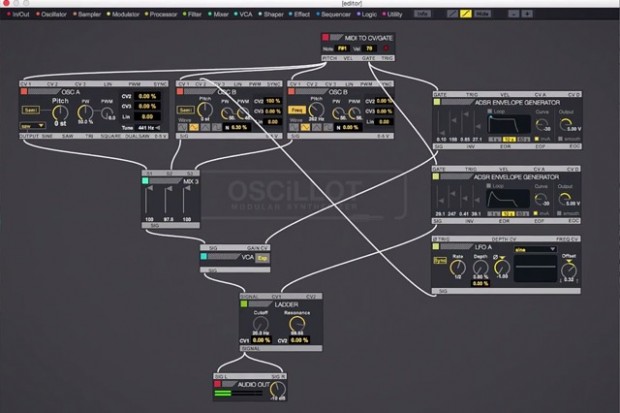The width and height of the screenshot is (620, 413).
Task: Click Curve knob on top ADSR envelope
Action: 540,123
